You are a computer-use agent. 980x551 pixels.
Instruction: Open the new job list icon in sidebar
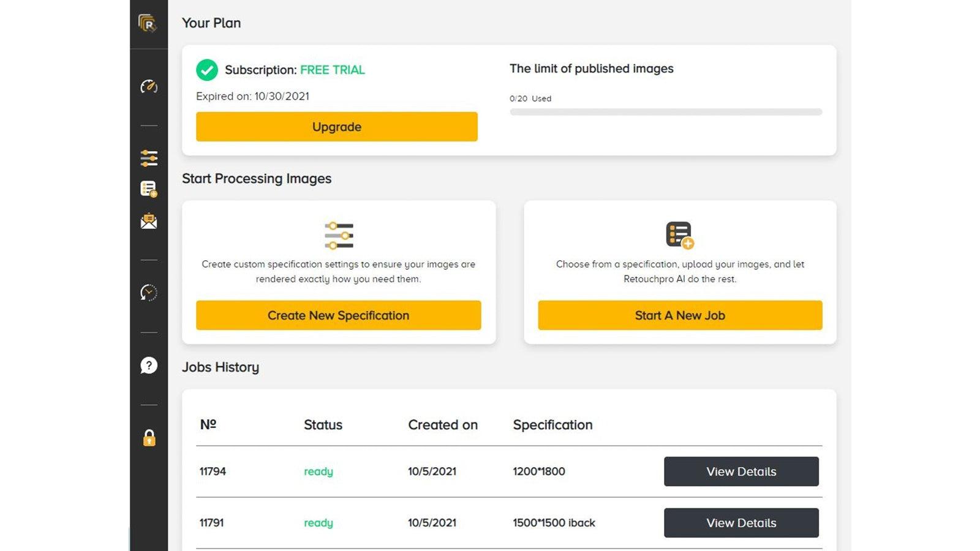149,189
